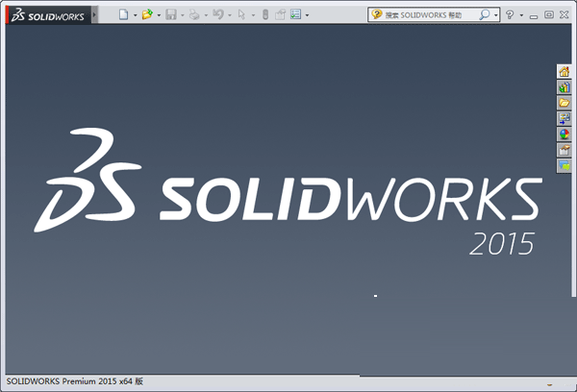
Task: Expand the search type dropdown arrow
Action: [x=496, y=15]
